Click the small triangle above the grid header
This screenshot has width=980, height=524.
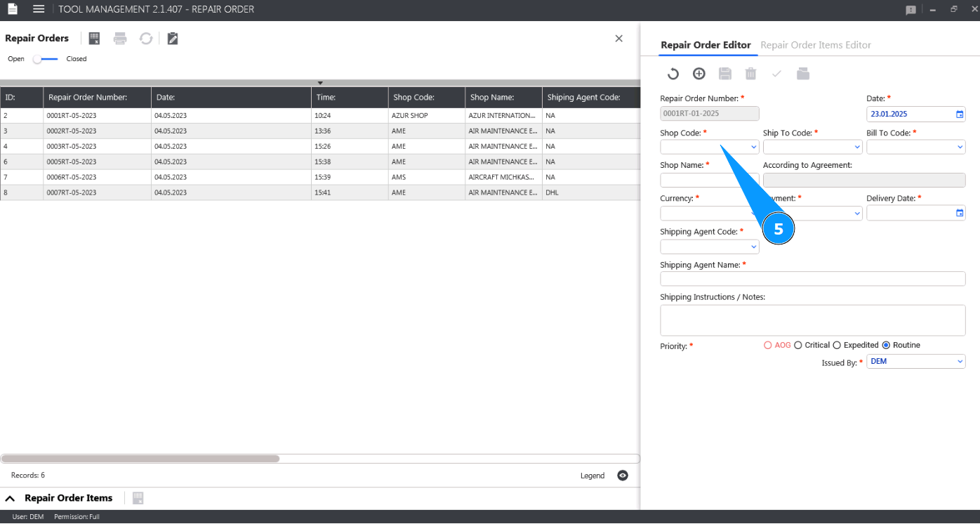coord(320,83)
